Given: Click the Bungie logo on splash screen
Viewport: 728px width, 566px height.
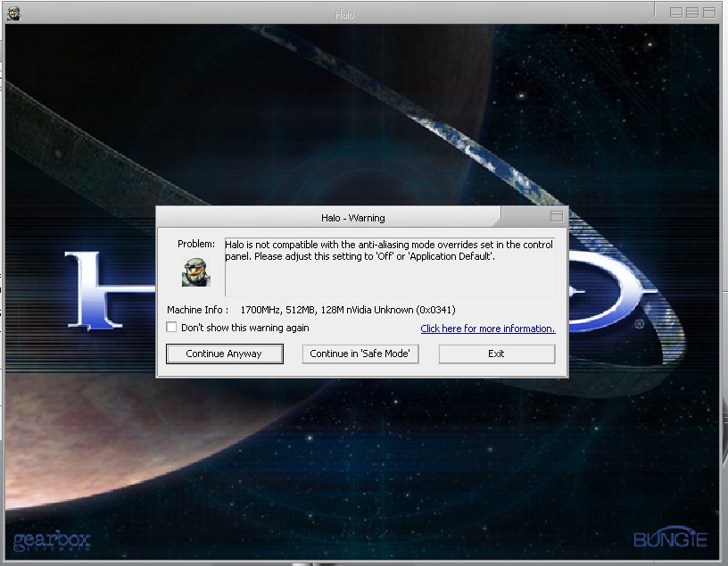Looking at the screenshot, I should [670, 538].
